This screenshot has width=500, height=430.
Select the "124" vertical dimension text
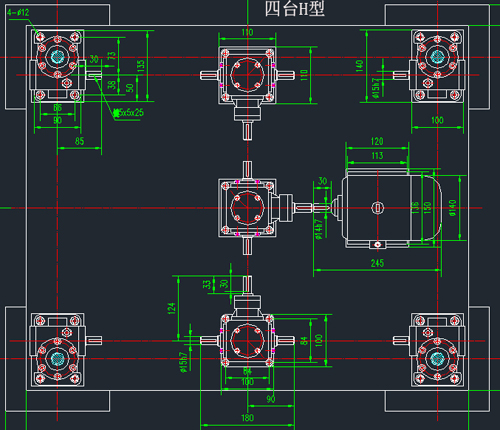point(171,309)
